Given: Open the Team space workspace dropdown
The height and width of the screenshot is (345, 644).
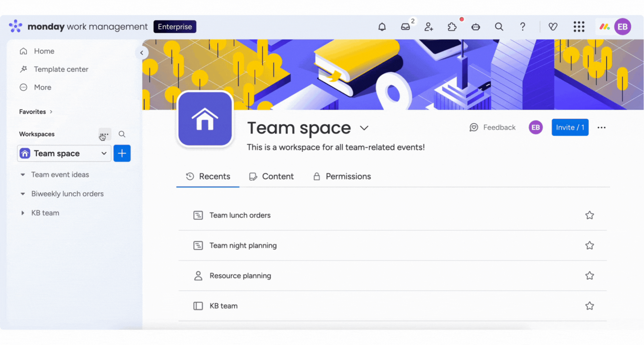Looking at the screenshot, I should (64, 153).
